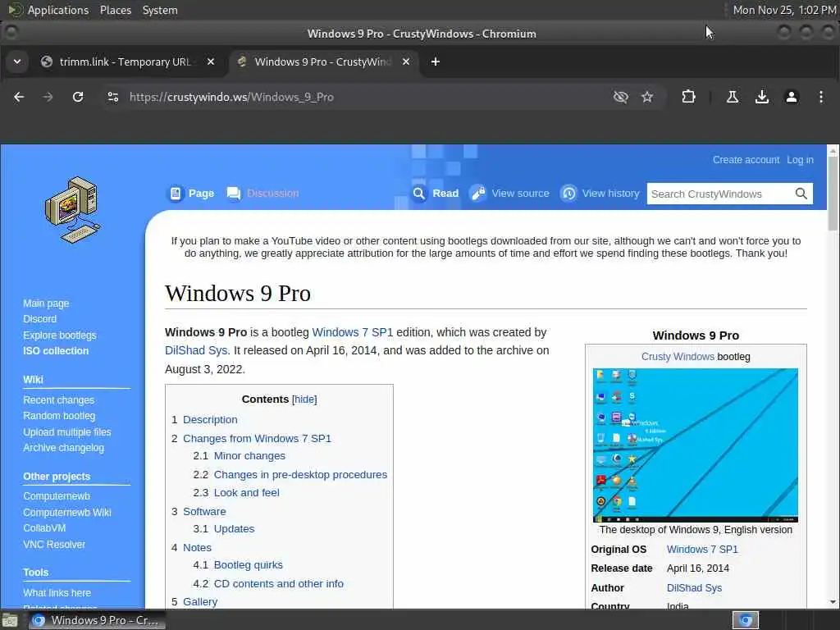Open VNC Resolver link
840x630 pixels.
[x=54, y=545]
